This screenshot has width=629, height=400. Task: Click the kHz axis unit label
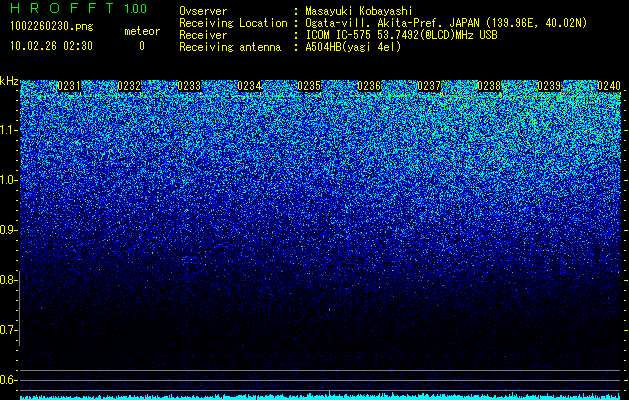(x=9, y=81)
